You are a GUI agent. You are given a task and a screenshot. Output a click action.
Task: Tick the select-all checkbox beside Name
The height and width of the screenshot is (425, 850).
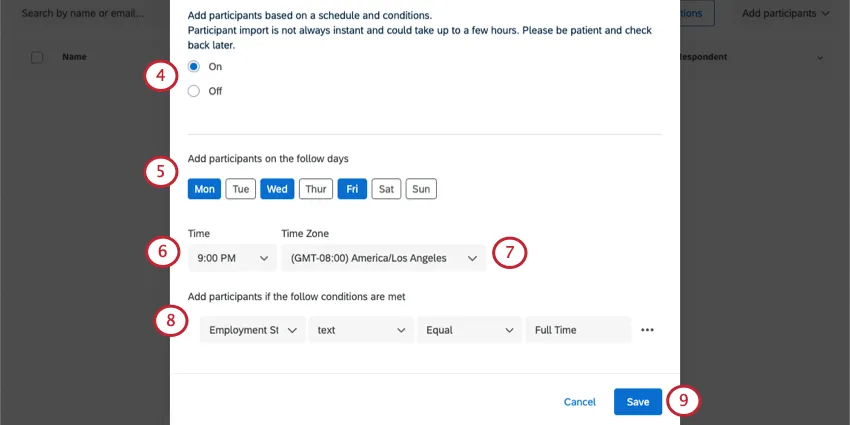coord(37,58)
